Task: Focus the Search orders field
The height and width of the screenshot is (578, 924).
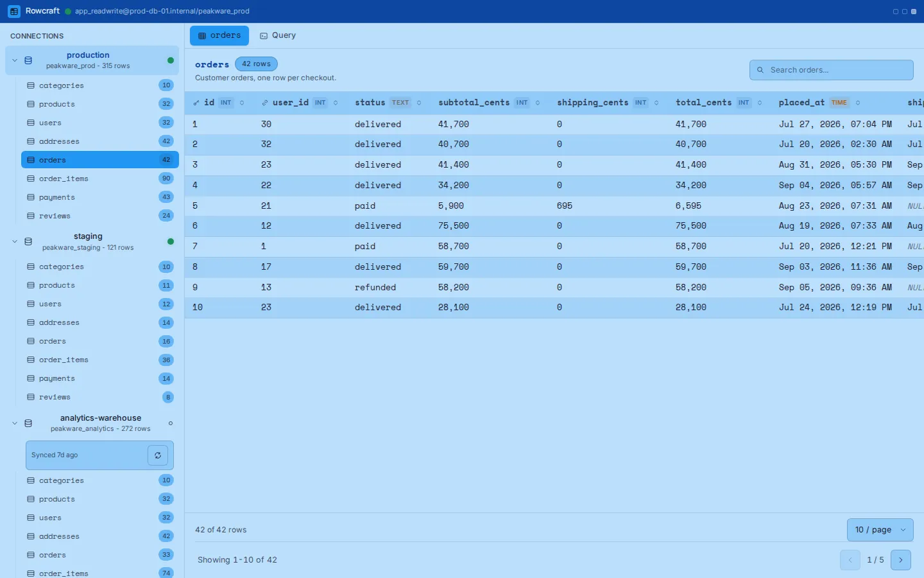Action: 832,70
